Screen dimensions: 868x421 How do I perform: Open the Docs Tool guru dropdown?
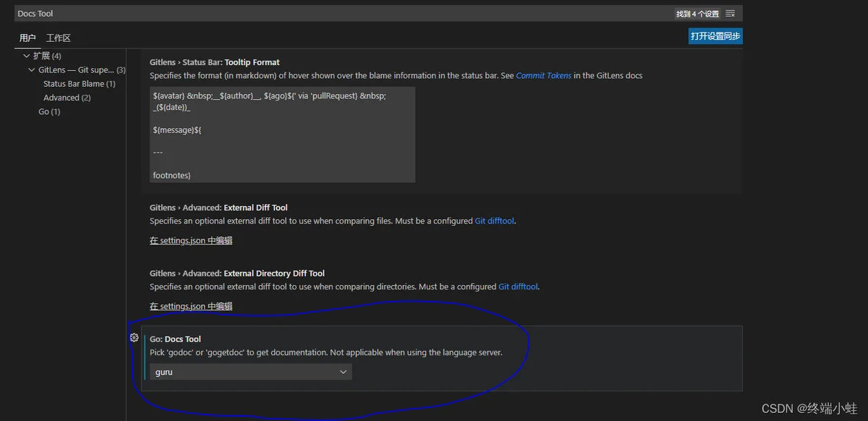click(251, 372)
